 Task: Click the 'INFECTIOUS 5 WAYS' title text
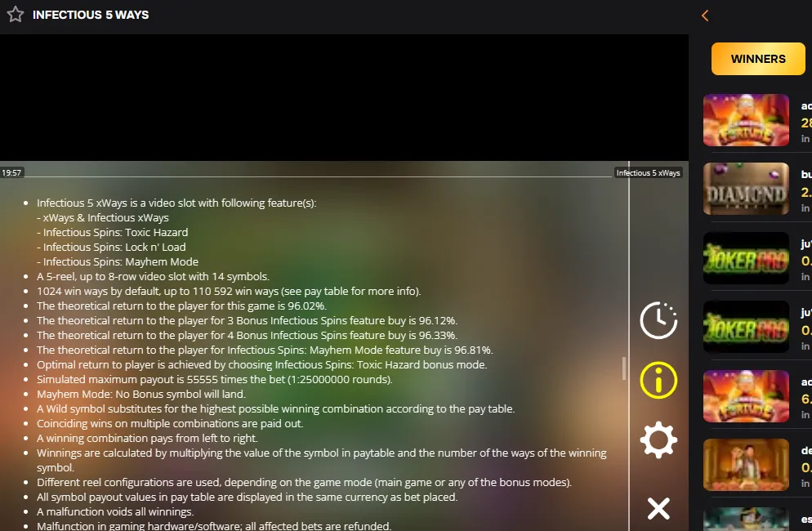coord(91,15)
